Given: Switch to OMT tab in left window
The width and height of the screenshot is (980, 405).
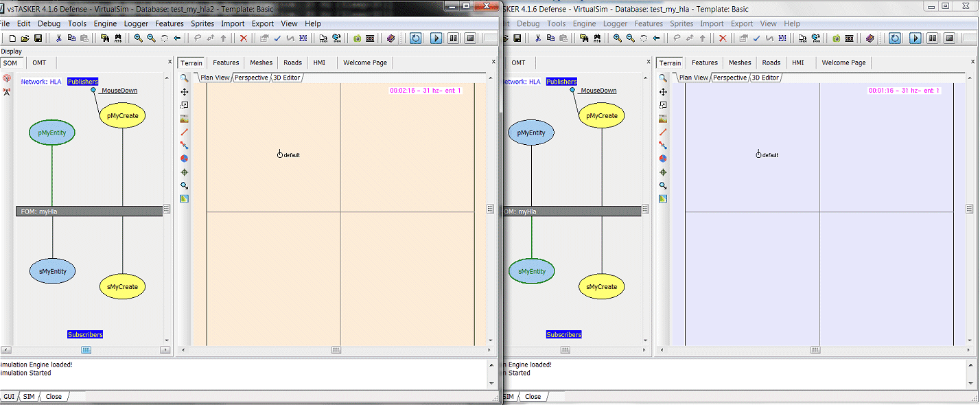Looking at the screenshot, I should click(x=40, y=62).
